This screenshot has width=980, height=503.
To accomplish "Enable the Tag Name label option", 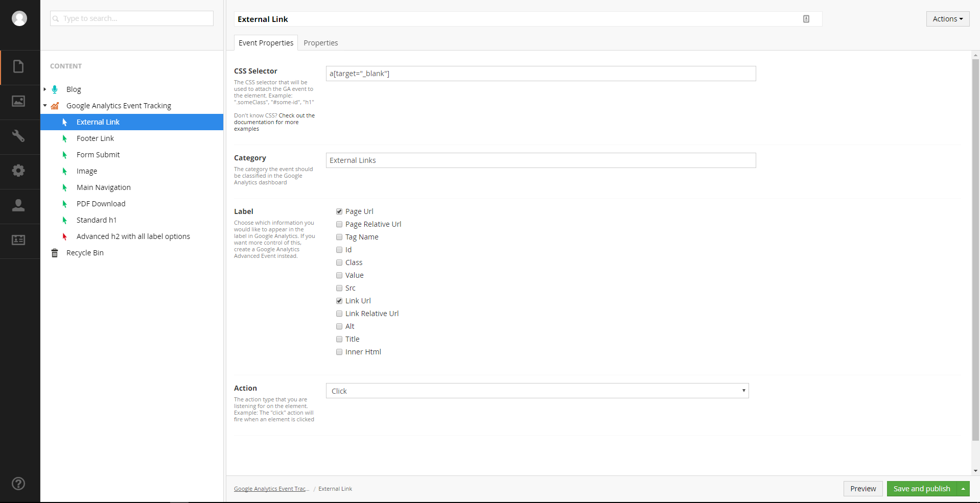I will [339, 237].
